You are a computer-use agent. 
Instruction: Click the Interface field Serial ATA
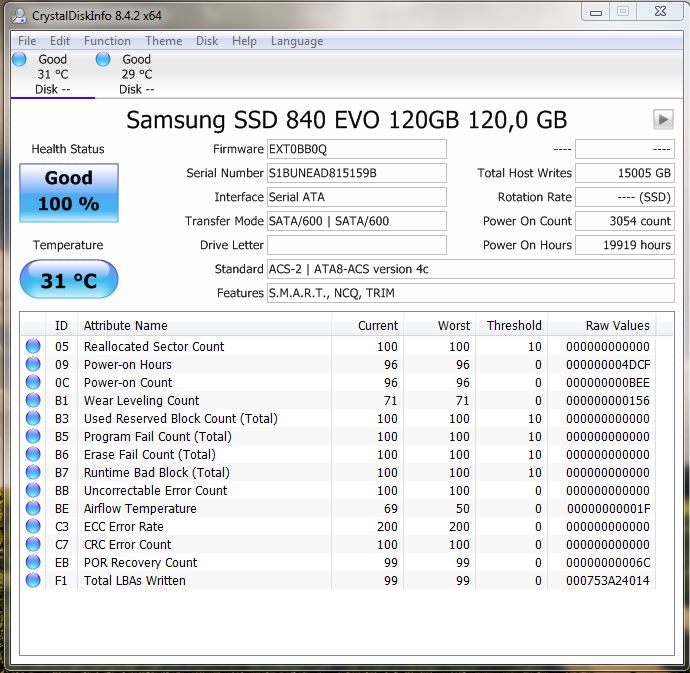click(357, 197)
